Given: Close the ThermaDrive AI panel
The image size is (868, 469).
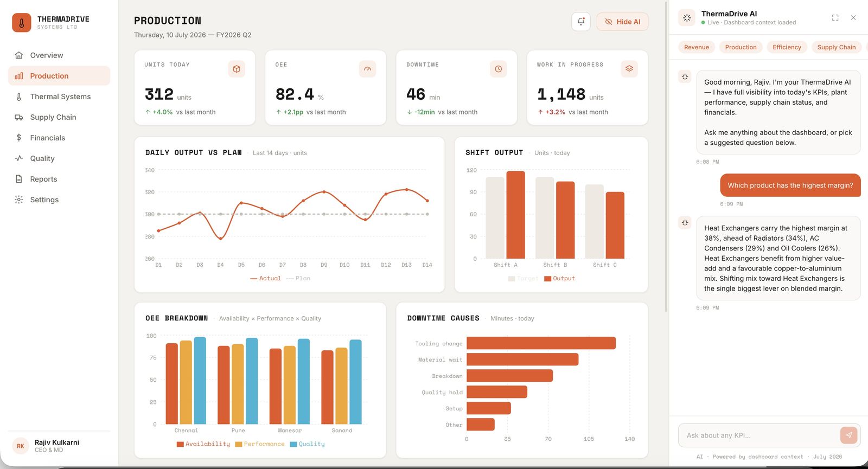Looking at the screenshot, I should (x=853, y=18).
